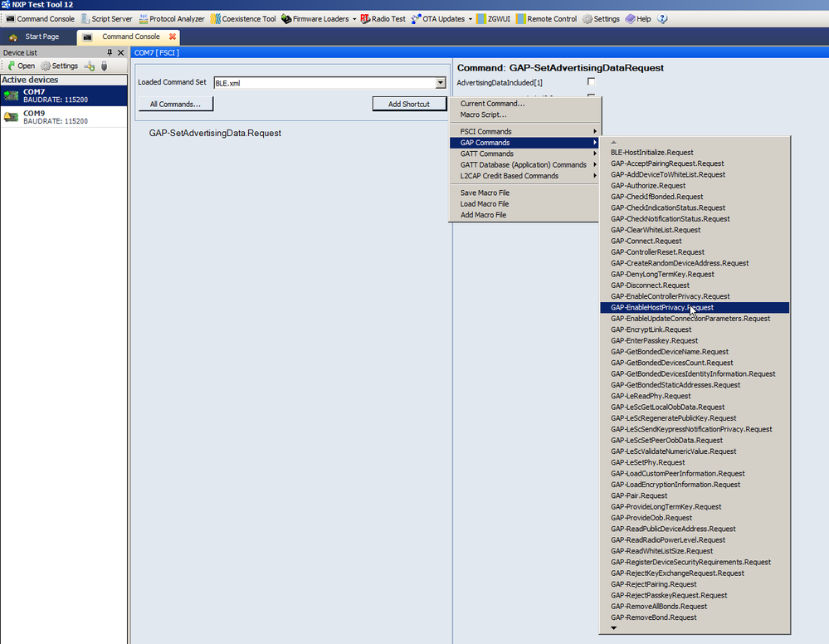Expand GATT Commands submenu
The width and height of the screenshot is (829, 644).
click(x=524, y=154)
